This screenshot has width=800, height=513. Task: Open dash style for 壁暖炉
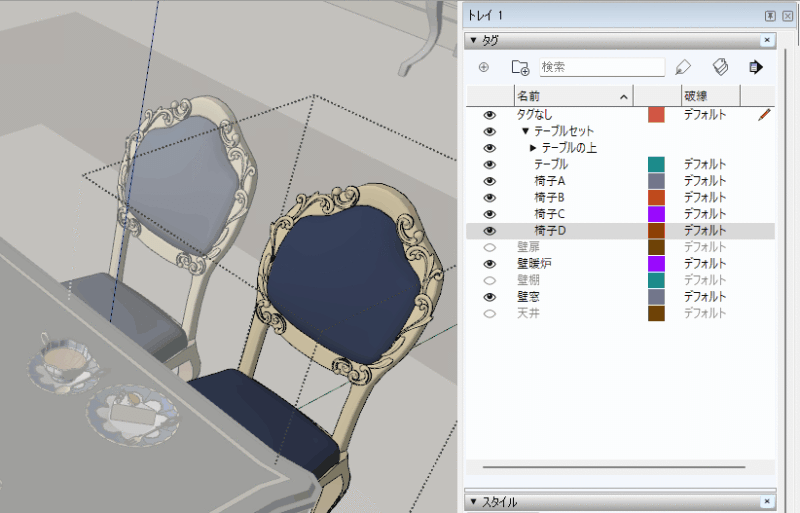[705, 263]
